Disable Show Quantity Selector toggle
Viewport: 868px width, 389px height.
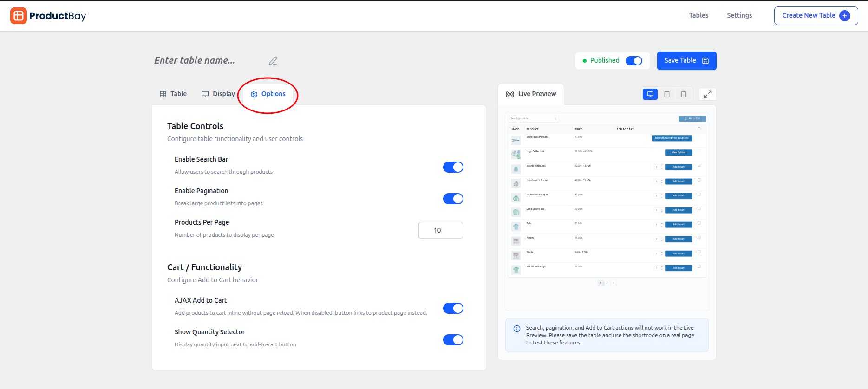click(x=453, y=340)
